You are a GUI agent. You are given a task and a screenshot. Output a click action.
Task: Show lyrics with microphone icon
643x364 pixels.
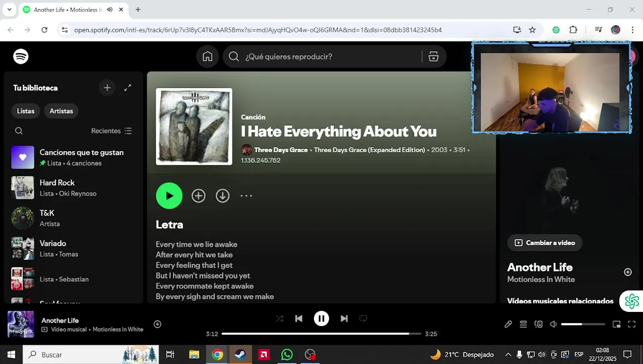[x=508, y=324]
